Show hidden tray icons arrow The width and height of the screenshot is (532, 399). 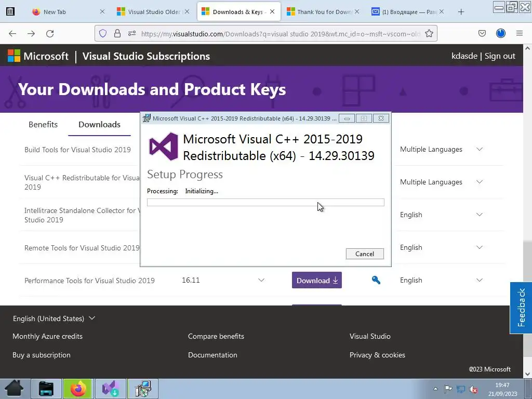click(436, 389)
